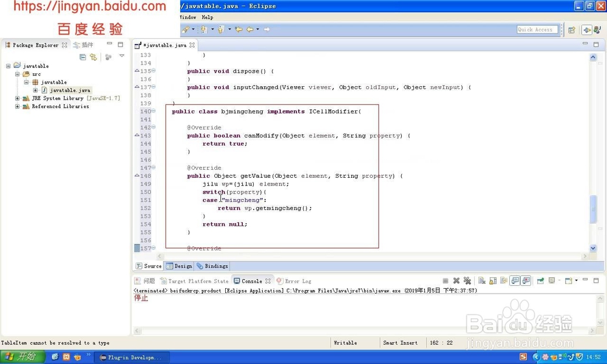Click the 开始 Start button
The height and width of the screenshot is (364, 607).
point(22,357)
